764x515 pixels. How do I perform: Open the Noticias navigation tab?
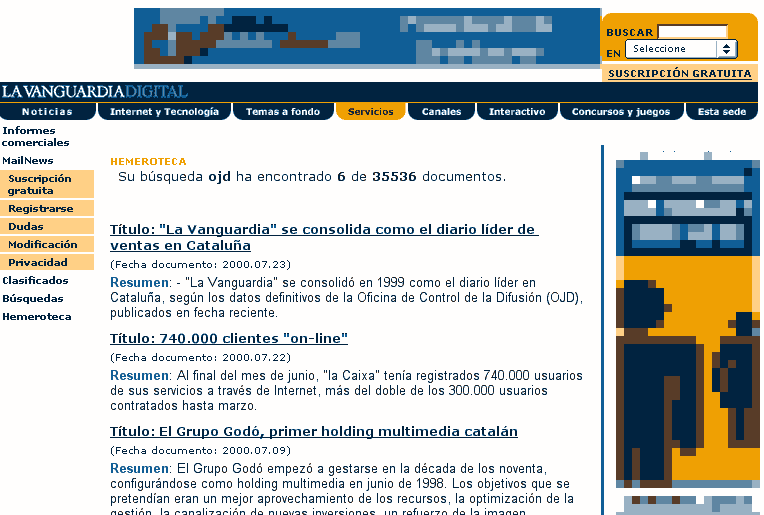pyautogui.click(x=47, y=112)
